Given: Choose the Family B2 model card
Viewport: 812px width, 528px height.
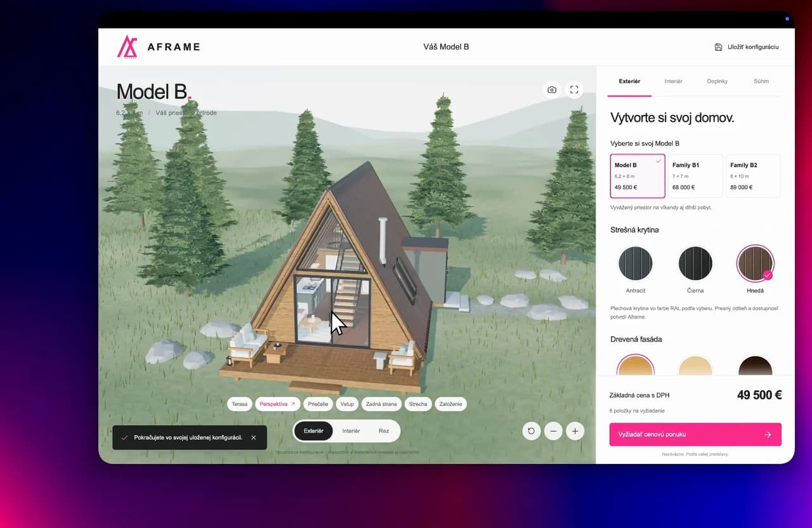Looking at the screenshot, I should [x=753, y=176].
